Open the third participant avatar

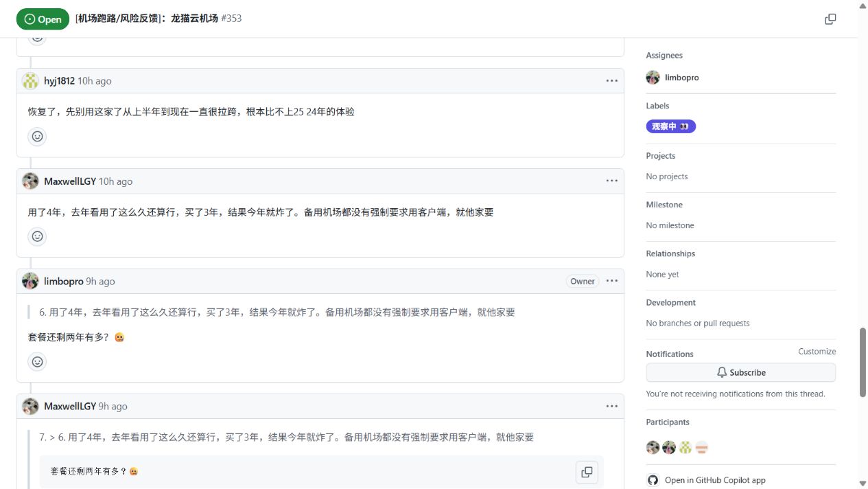[x=685, y=448]
